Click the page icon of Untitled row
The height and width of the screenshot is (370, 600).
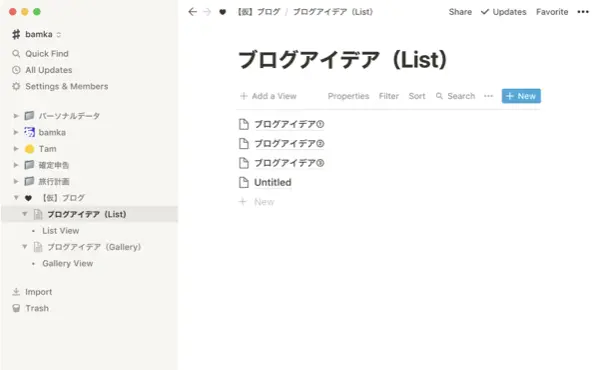coord(244,183)
